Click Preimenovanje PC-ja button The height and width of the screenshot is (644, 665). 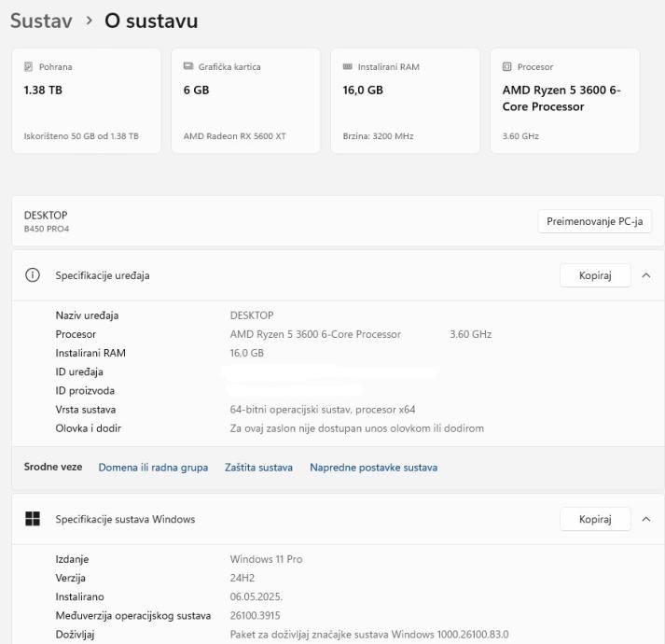(595, 221)
